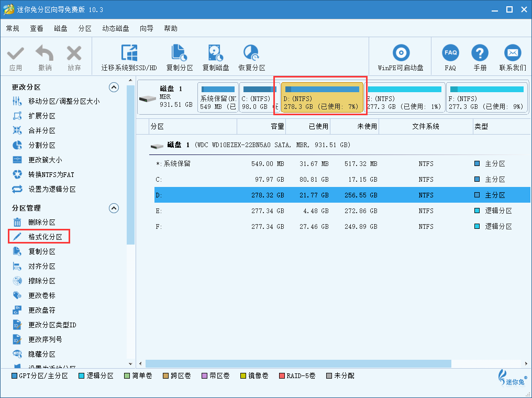This screenshot has width=532, height=398.
Task: Sort by 已使用 column header
Action: click(x=308, y=127)
